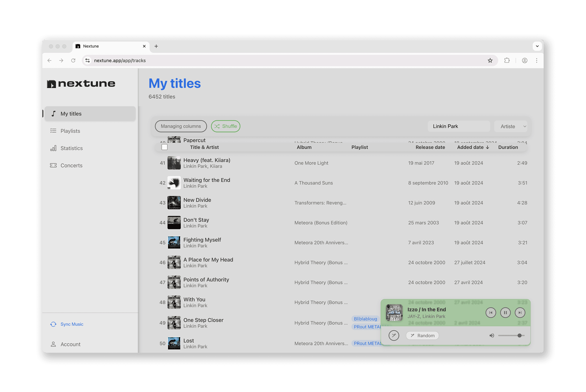This screenshot has width=586, height=392.
Task: Skip to the next track in player
Action: pos(520,312)
